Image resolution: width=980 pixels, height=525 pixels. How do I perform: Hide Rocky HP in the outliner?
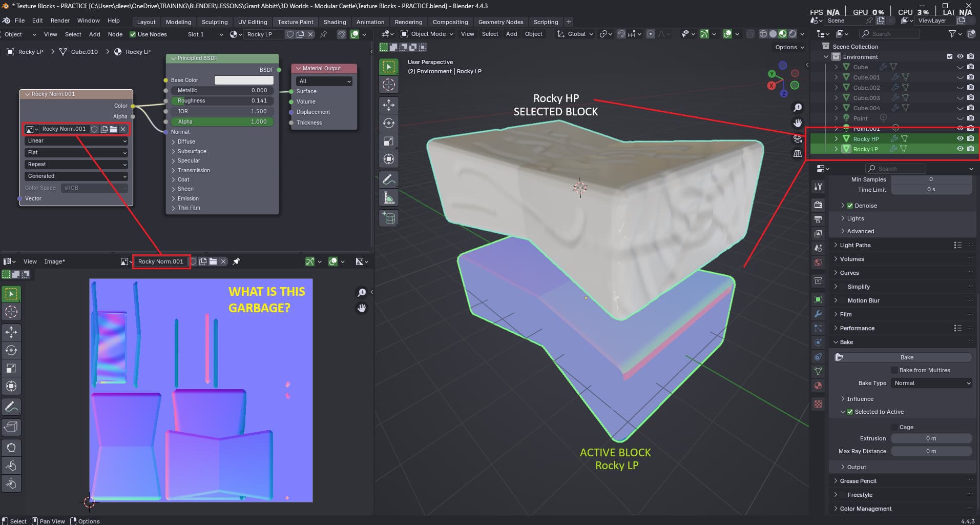point(960,138)
